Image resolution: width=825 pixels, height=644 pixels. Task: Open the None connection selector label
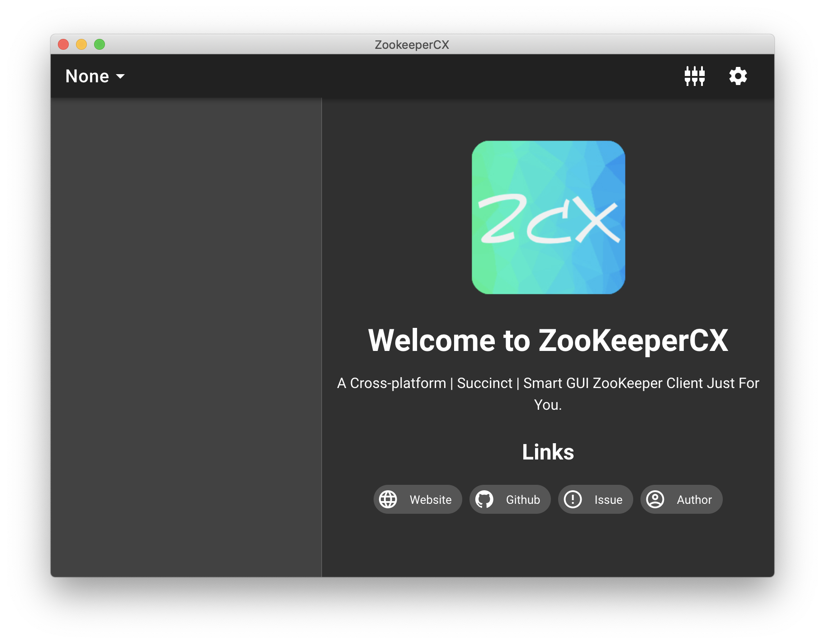(87, 76)
